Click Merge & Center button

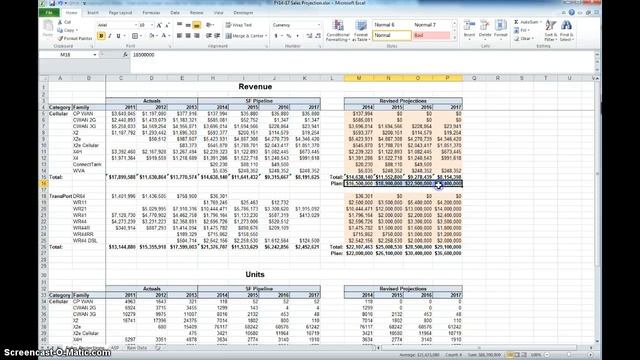click(x=246, y=36)
